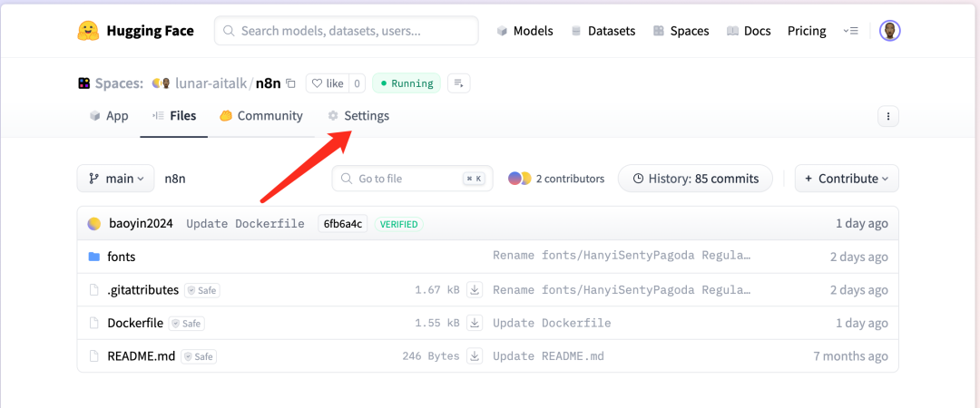
Task: Open the fonts folder
Action: (x=122, y=257)
